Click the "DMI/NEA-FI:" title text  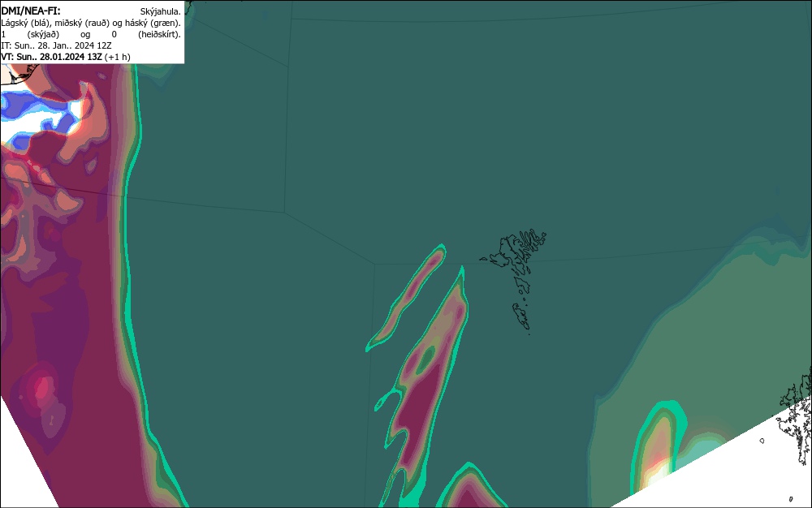tap(31, 11)
